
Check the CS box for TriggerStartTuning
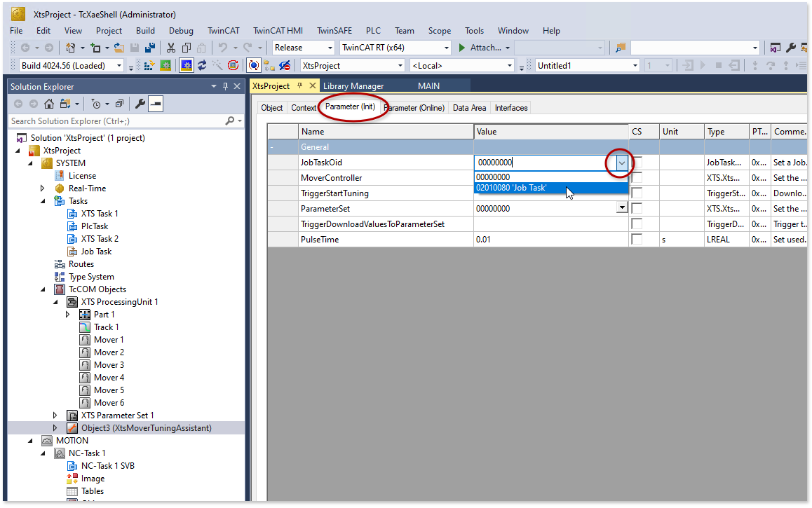(x=637, y=193)
